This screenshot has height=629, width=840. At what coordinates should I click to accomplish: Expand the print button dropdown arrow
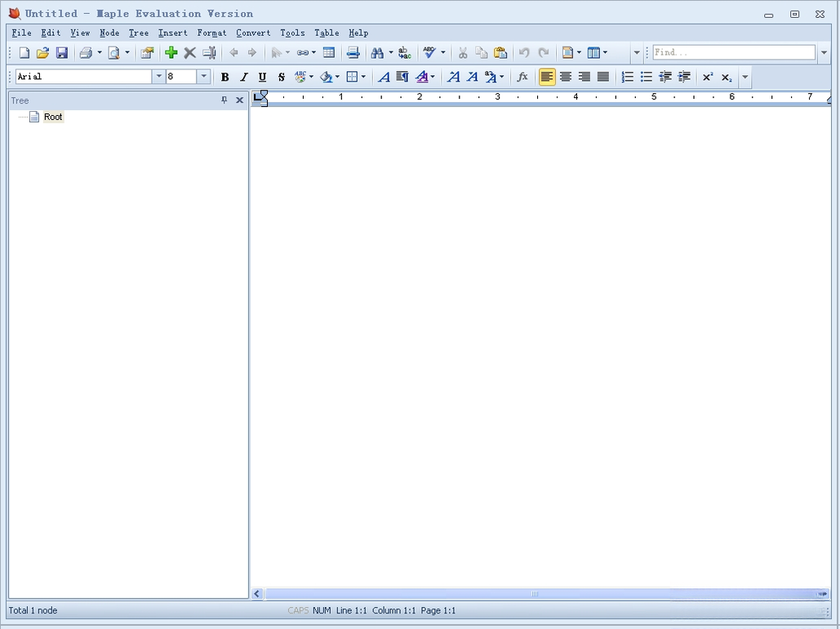(x=100, y=52)
